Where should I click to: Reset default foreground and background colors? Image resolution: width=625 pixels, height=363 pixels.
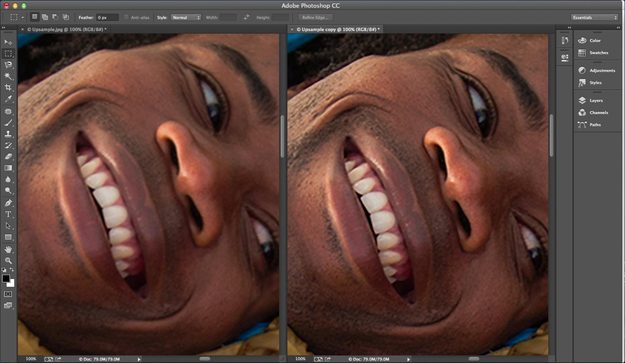tap(4, 271)
